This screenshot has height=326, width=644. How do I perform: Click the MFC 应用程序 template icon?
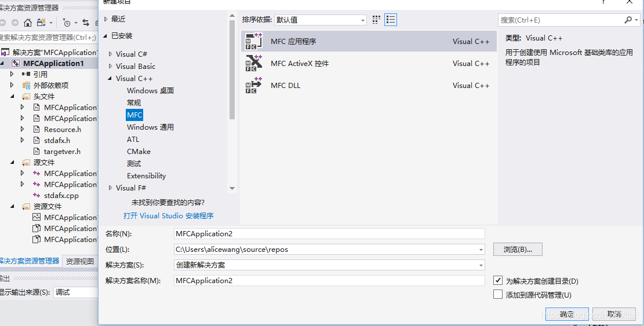pyautogui.click(x=253, y=41)
